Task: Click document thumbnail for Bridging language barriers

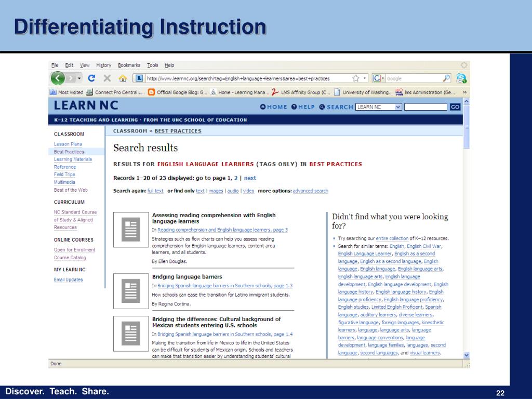Action: point(131,291)
